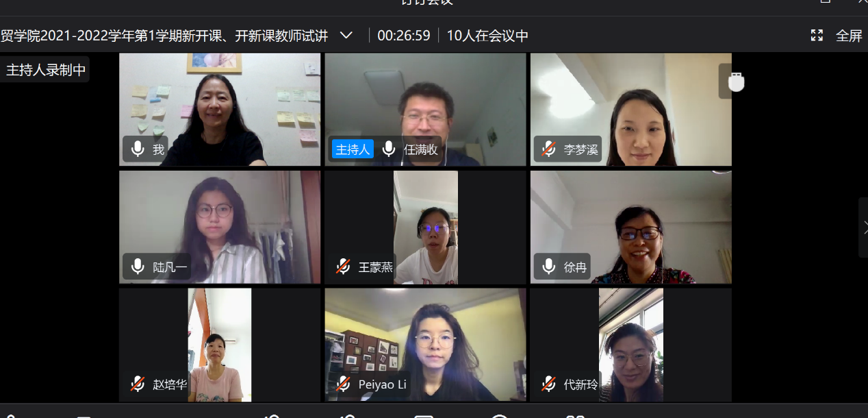Click the fullscreen arrows icon
The image size is (868, 418).
(817, 35)
